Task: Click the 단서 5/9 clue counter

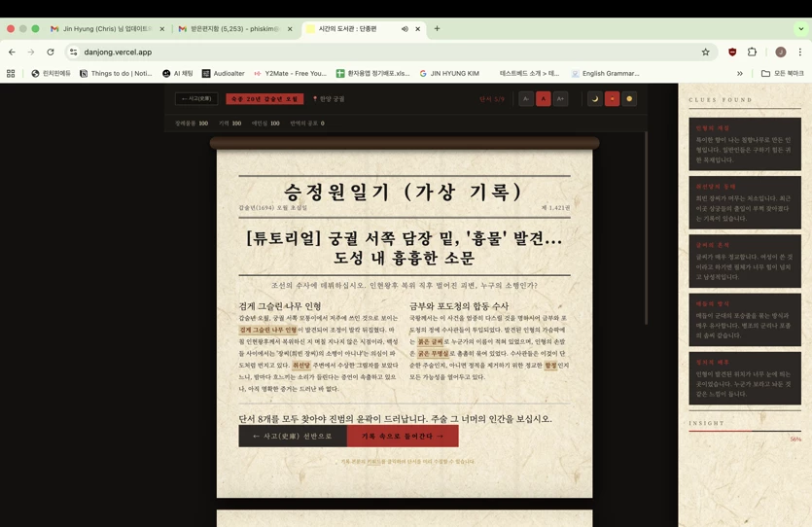Action: (x=491, y=99)
